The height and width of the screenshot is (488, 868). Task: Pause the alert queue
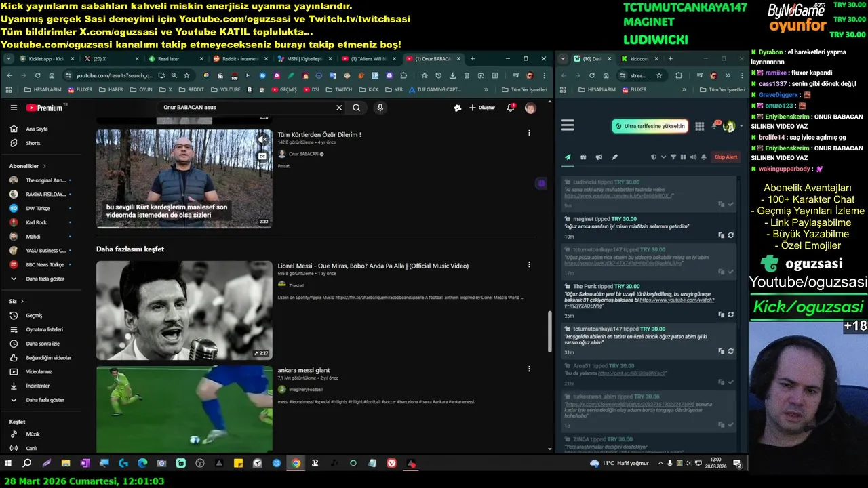683,157
